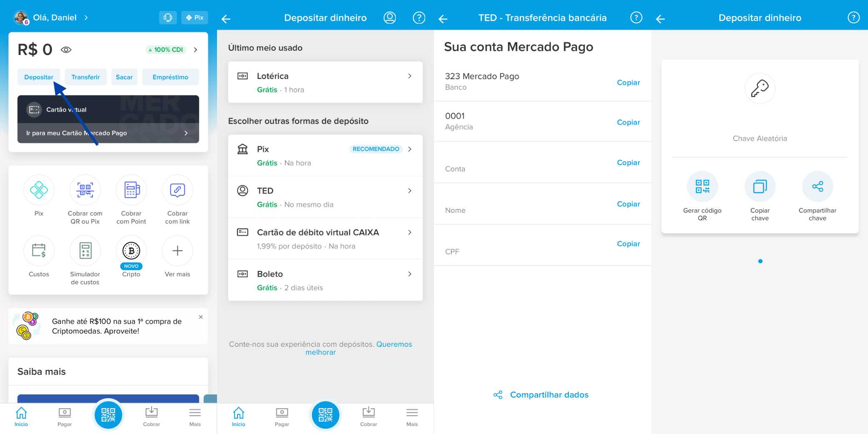Choose Boleto deposit option
Viewport: 868px width, 434px height.
click(x=325, y=280)
